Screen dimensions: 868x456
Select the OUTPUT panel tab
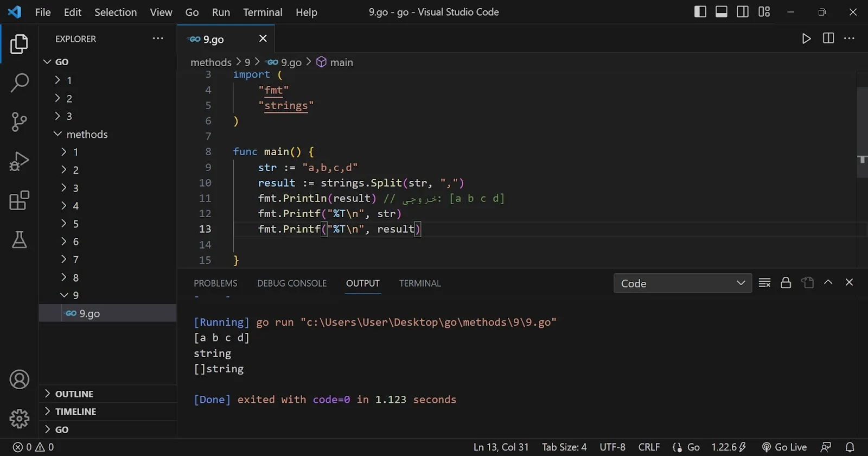point(363,283)
